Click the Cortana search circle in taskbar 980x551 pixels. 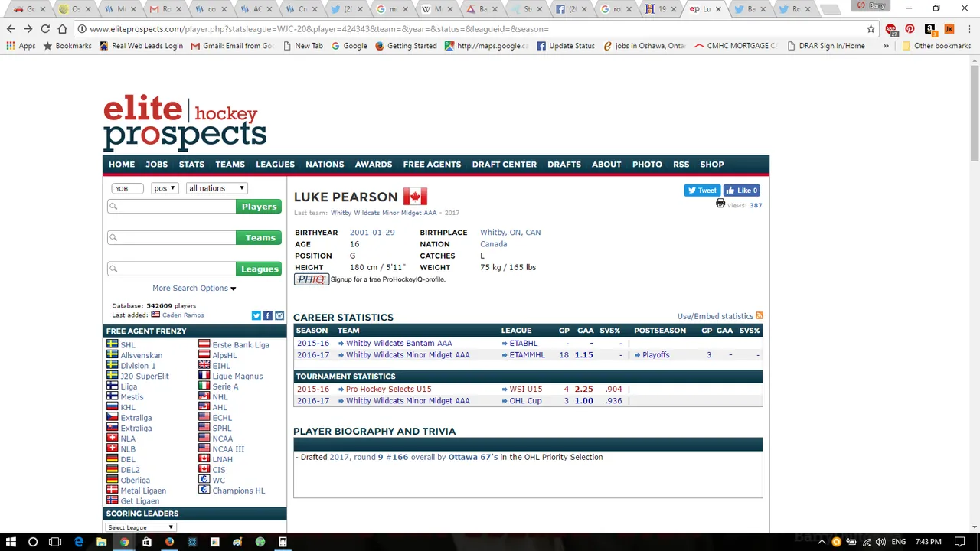[33, 542]
